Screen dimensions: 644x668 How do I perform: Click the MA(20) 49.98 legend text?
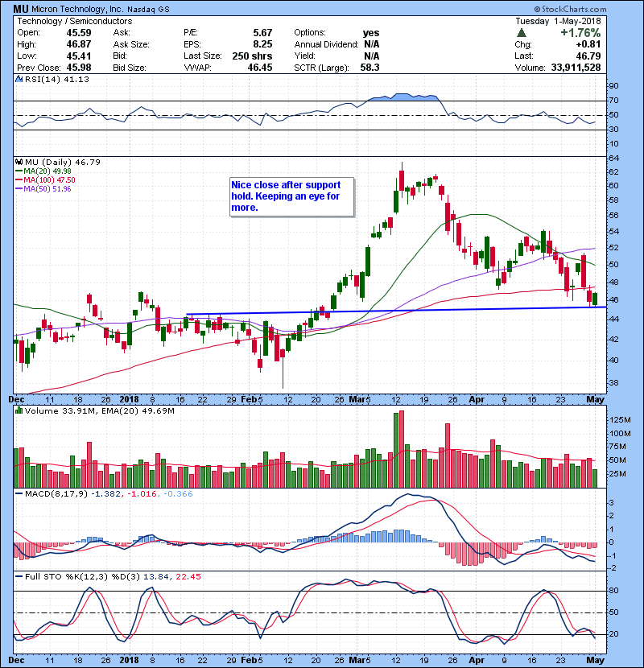coord(47,171)
